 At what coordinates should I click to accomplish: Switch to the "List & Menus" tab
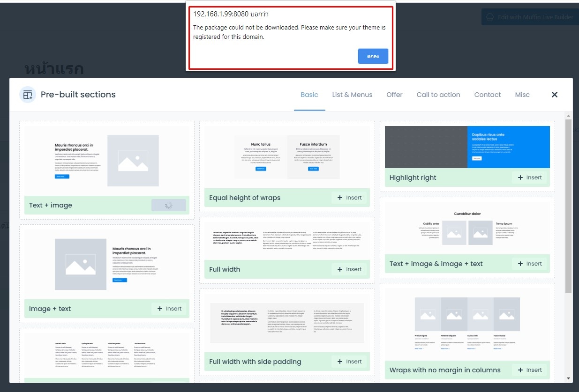[352, 95]
